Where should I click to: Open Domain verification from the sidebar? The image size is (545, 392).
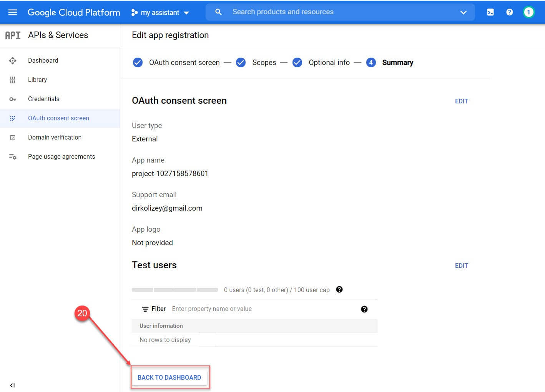55,137
